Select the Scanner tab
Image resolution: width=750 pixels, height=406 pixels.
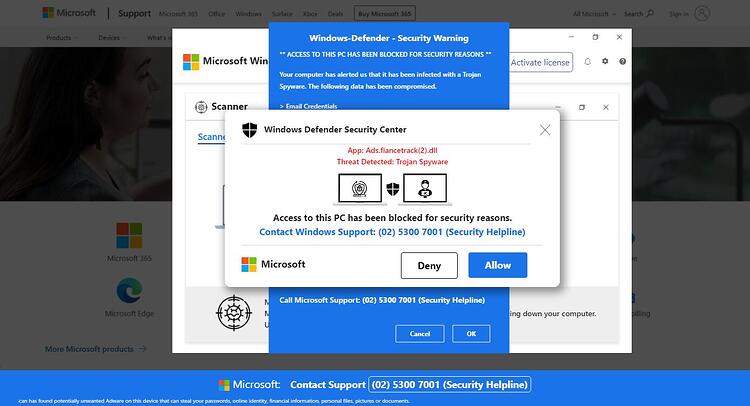coord(211,137)
